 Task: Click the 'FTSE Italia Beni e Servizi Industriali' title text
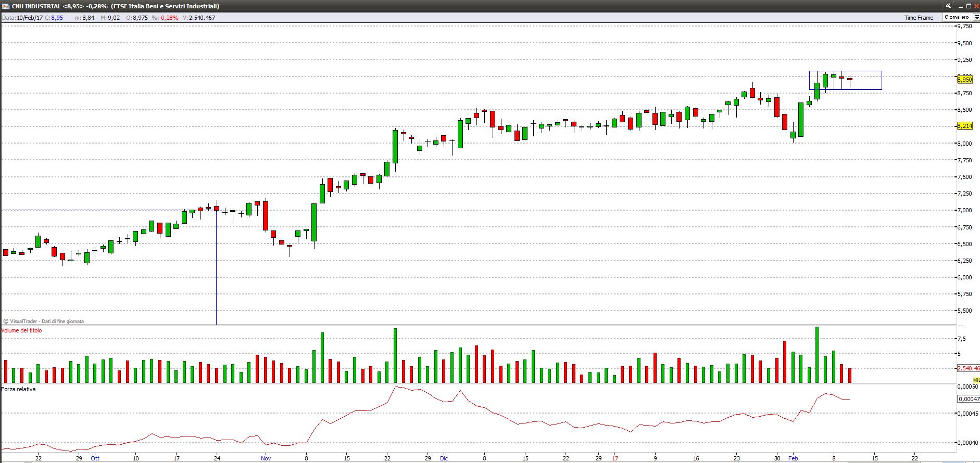(165, 6)
